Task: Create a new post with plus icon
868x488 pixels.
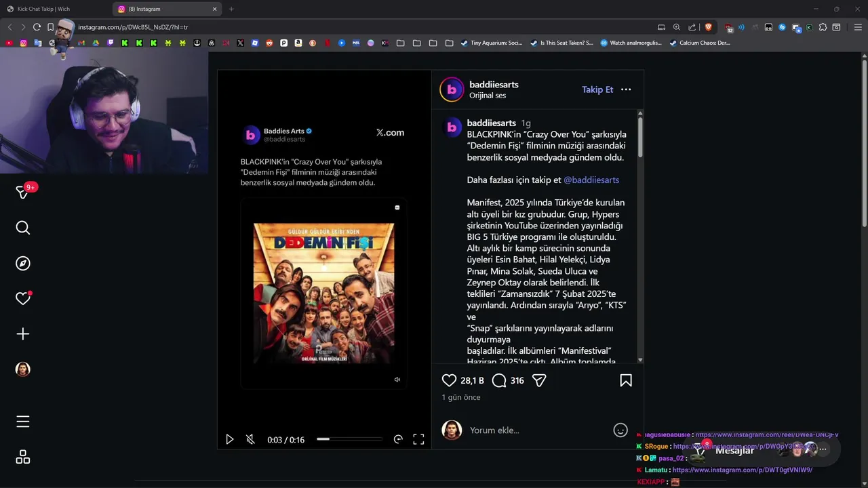Action: [x=23, y=334]
